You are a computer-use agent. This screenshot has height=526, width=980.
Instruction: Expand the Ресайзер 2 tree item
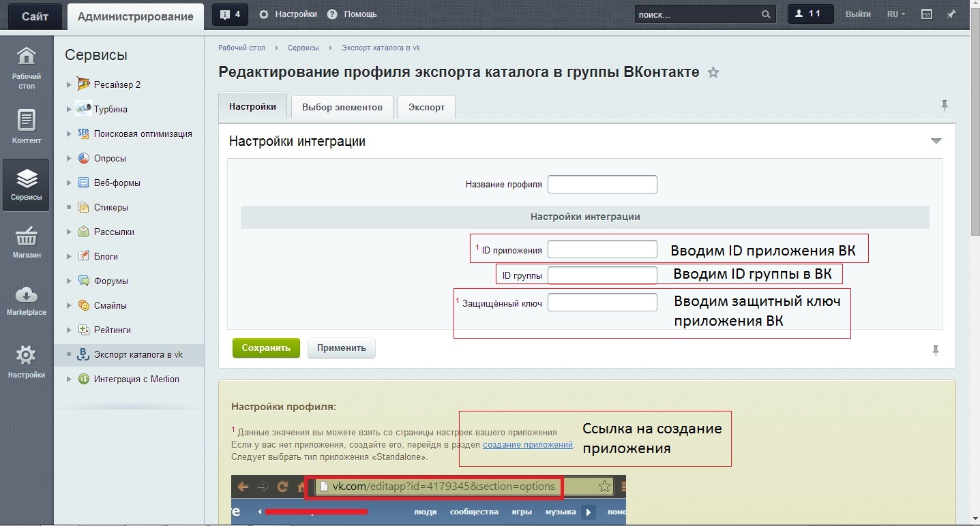coord(68,84)
